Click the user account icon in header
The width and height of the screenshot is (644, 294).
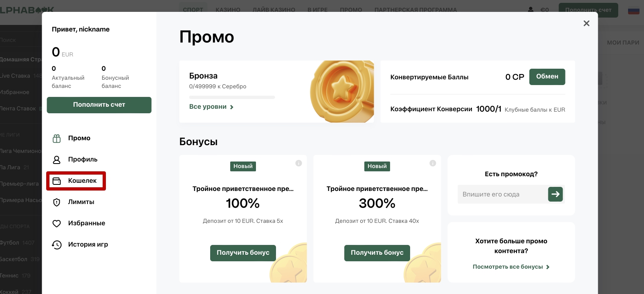pyautogui.click(x=531, y=9)
